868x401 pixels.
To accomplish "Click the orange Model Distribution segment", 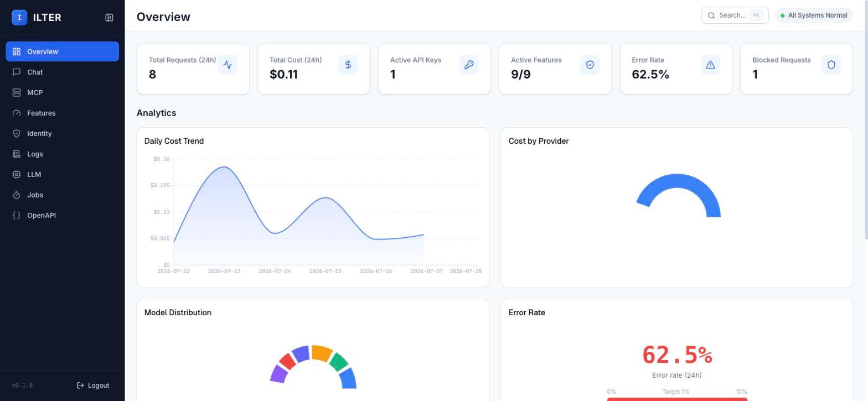I will (x=322, y=353).
